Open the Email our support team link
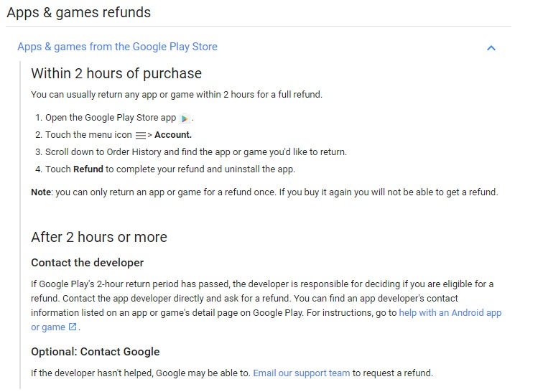The image size is (543, 392). (x=301, y=373)
